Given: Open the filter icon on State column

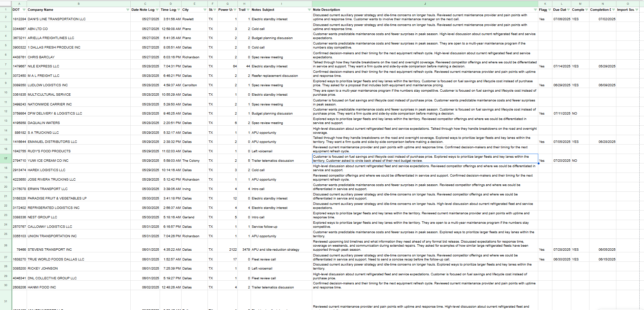Looking at the screenshot, I should [215, 10].
